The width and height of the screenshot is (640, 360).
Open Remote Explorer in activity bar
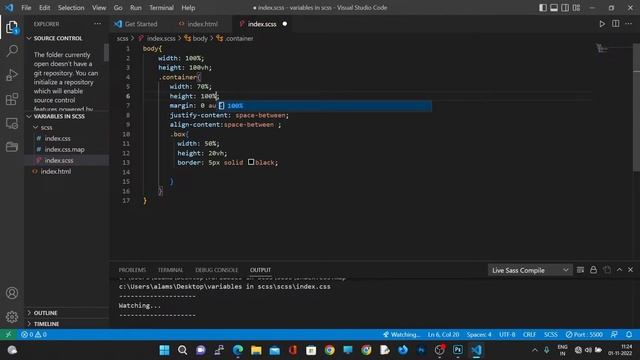(12, 123)
